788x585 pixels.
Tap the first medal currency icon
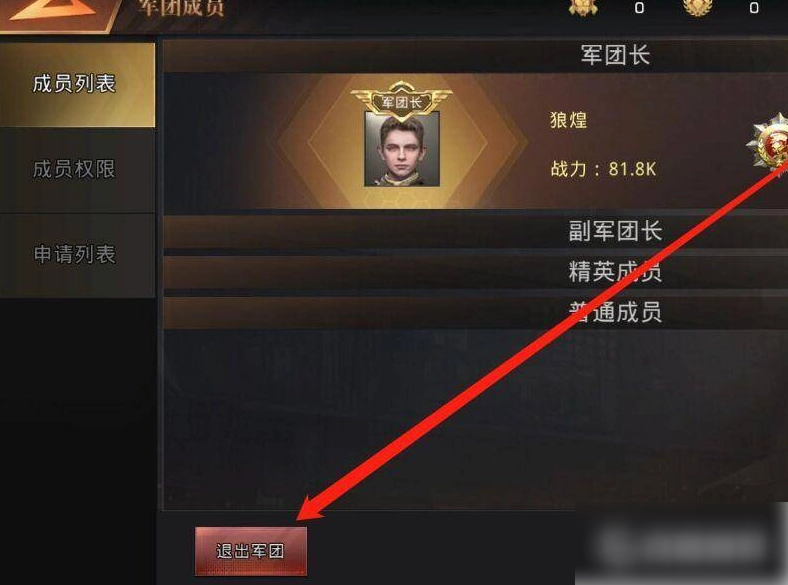tap(583, 7)
